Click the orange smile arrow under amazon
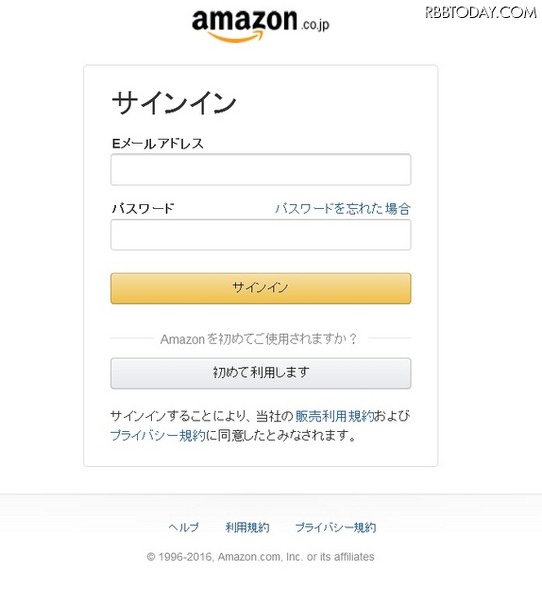Image resolution: width=542 pixels, height=605 pixels. [236, 37]
